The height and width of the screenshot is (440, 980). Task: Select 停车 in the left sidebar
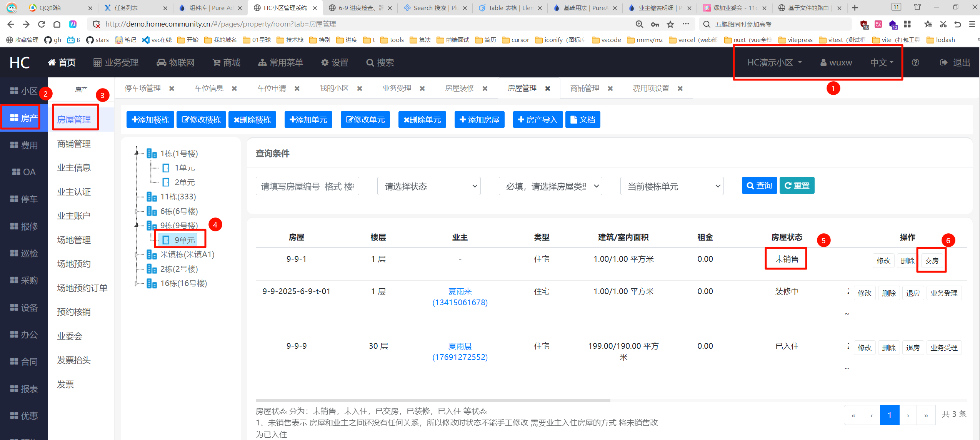tap(24, 199)
